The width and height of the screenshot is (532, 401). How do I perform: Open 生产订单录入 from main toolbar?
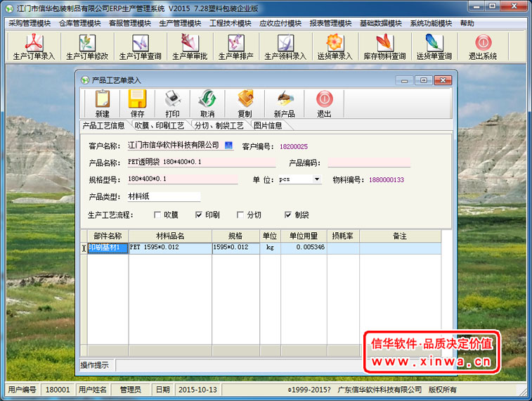34,46
